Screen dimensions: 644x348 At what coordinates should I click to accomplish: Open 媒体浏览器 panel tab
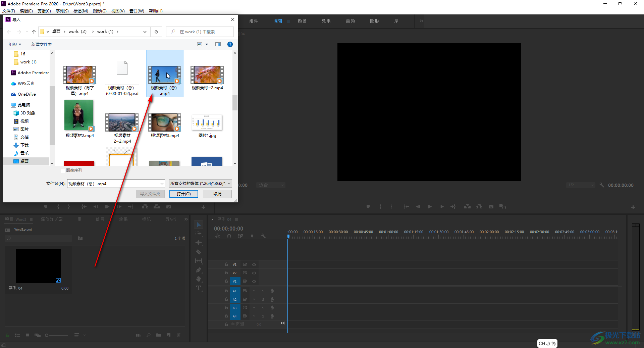click(x=52, y=219)
